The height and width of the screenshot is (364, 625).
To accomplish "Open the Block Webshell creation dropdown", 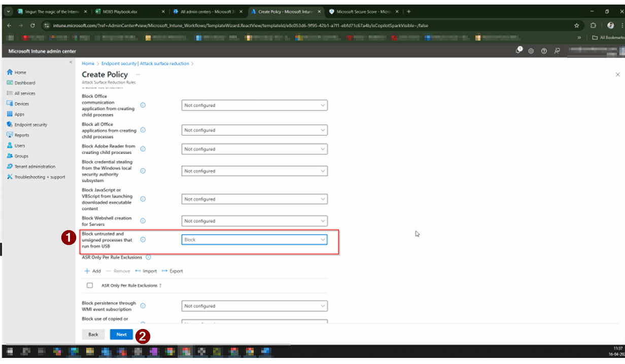I will 254,221.
